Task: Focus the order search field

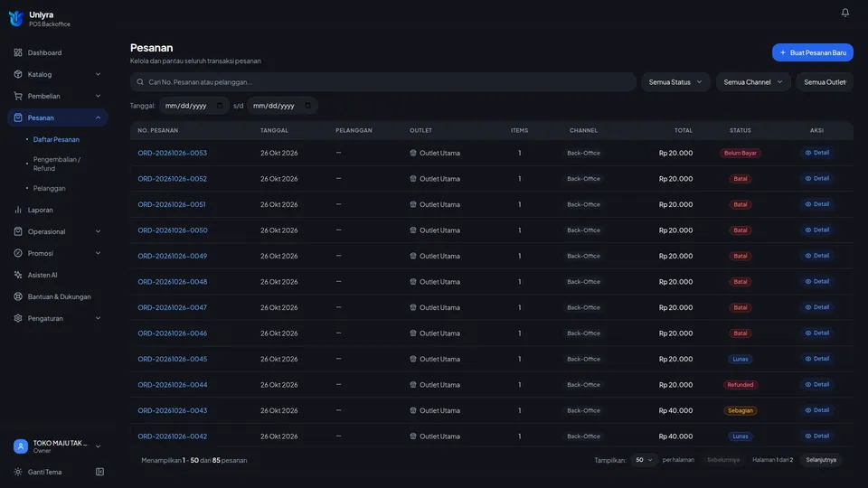Action: (383, 82)
